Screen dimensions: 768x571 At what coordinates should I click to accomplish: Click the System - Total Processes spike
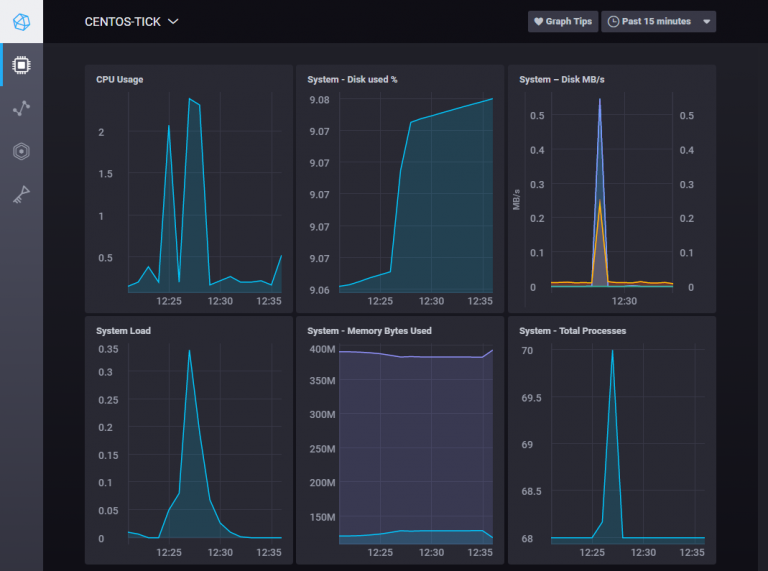click(x=612, y=351)
